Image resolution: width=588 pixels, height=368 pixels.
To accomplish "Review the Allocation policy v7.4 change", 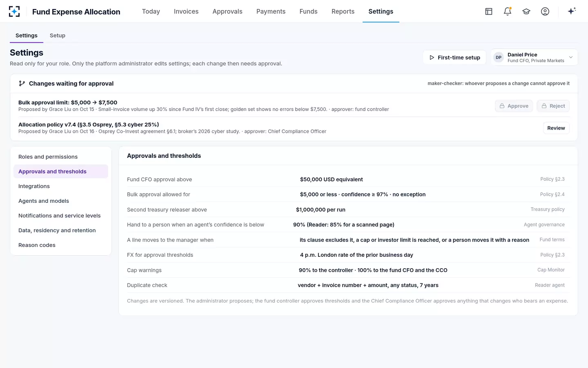I will coord(556,128).
